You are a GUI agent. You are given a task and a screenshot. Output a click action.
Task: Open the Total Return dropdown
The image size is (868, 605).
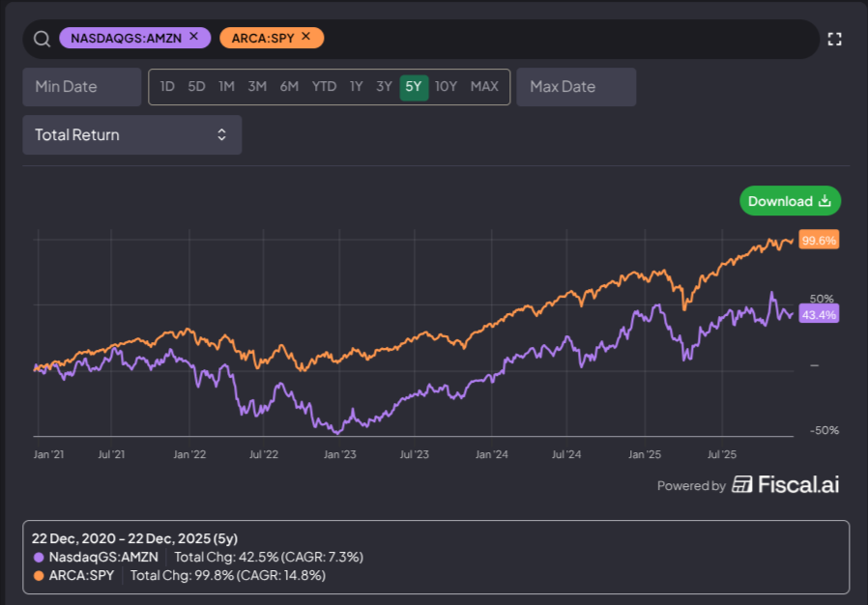(x=131, y=134)
